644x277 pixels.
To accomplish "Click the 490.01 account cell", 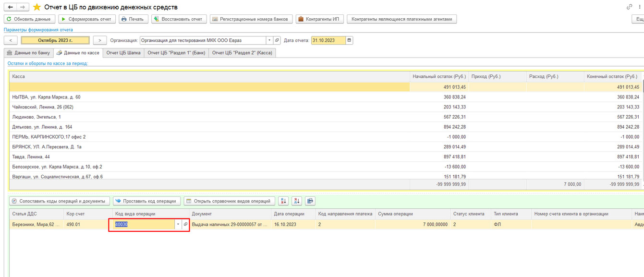I will 88,224.
